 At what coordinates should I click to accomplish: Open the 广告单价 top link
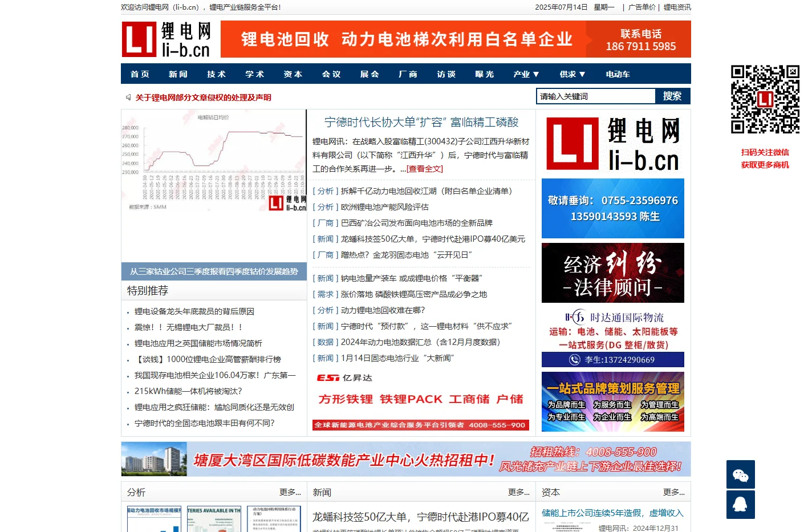(x=642, y=7)
